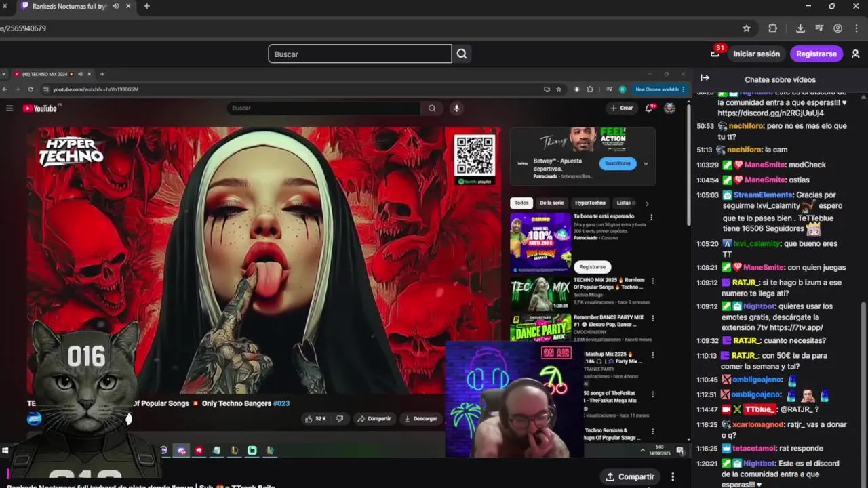Click the Betway Suscribirse button
This screenshot has width=868, height=488.
[618, 163]
